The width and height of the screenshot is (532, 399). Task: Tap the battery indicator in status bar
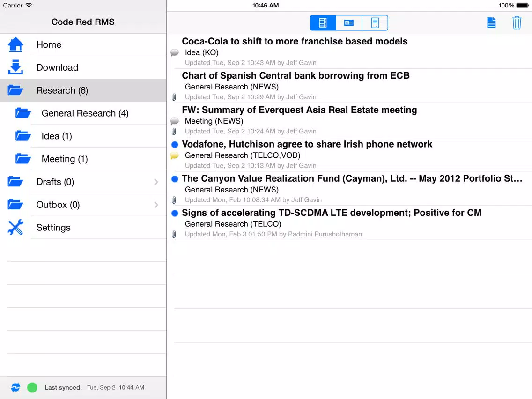coord(523,6)
